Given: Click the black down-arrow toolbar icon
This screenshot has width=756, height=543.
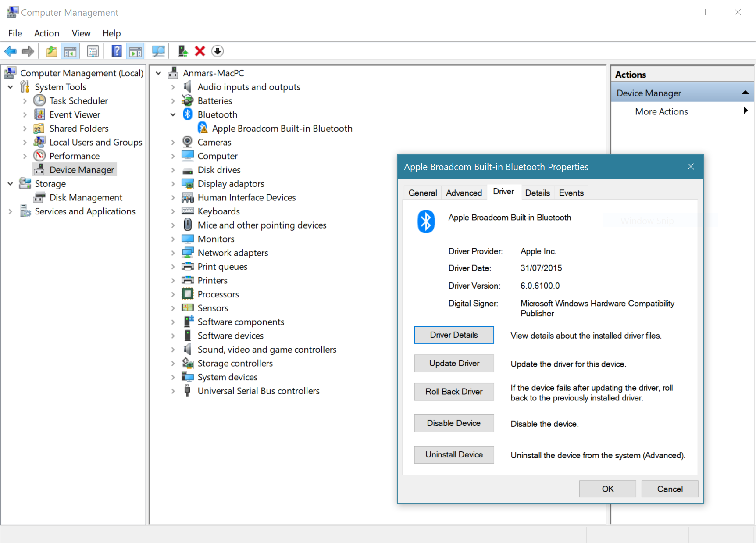Looking at the screenshot, I should tap(218, 51).
